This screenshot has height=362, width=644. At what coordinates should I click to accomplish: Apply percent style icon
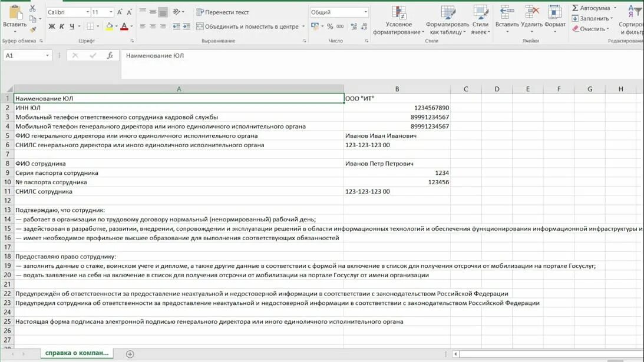click(x=330, y=26)
